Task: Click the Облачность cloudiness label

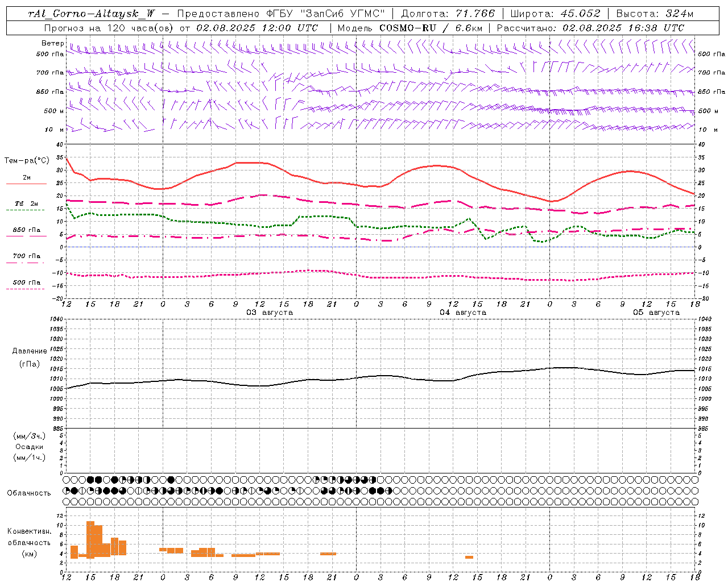Action: click(x=29, y=493)
